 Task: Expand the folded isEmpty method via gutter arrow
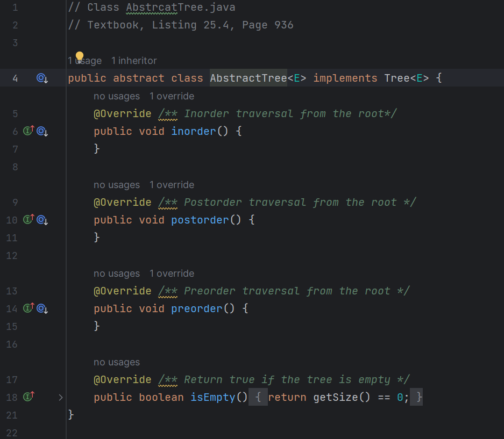pos(60,397)
